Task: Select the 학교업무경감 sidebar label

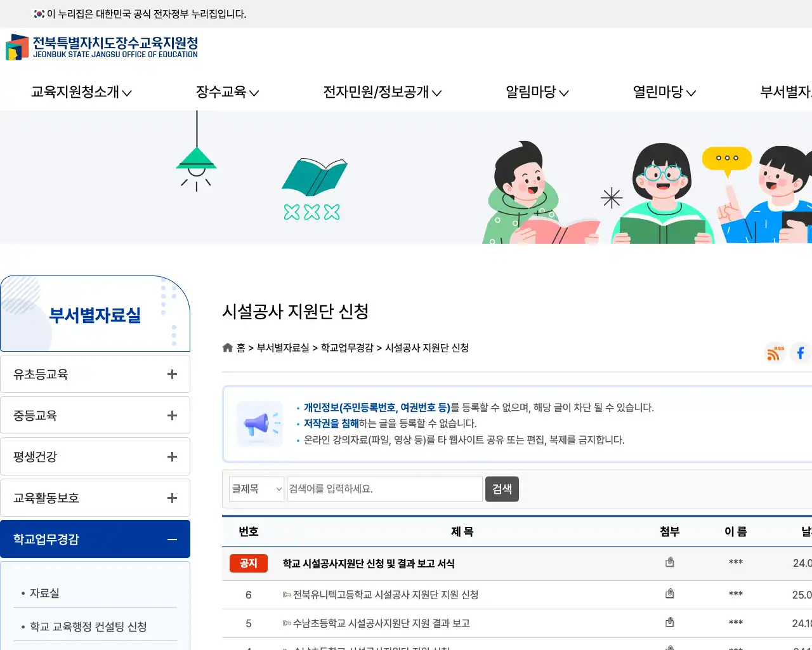Action: coord(46,539)
